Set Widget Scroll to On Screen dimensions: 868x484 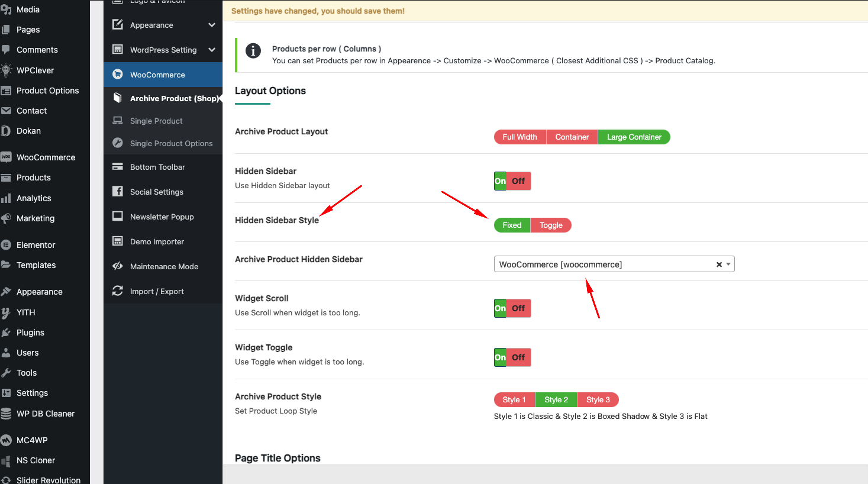501,308
